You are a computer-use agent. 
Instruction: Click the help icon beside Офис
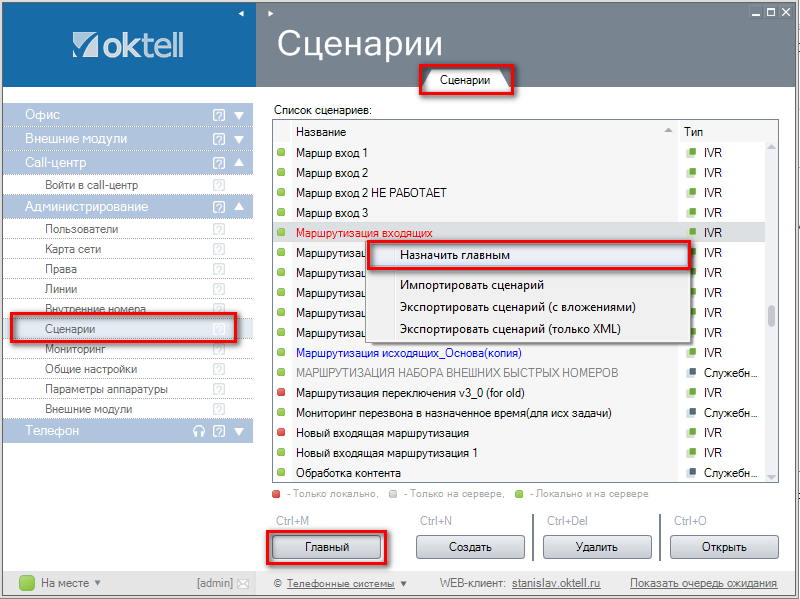click(x=219, y=115)
